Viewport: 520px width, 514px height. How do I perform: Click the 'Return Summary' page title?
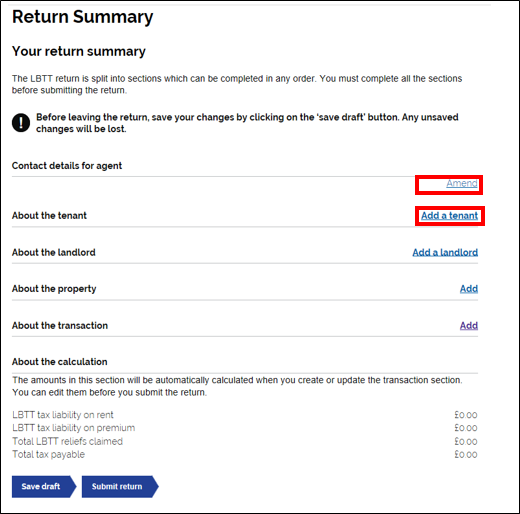(83, 17)
